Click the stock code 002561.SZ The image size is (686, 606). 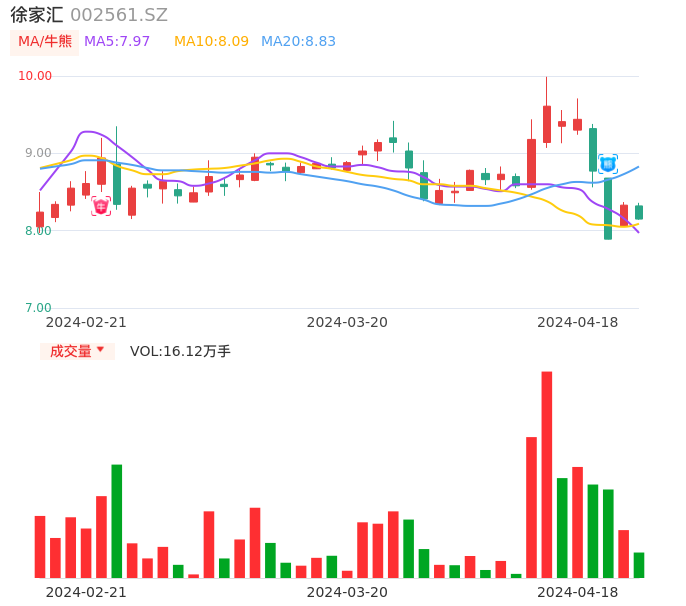click(x=119, y=15)
